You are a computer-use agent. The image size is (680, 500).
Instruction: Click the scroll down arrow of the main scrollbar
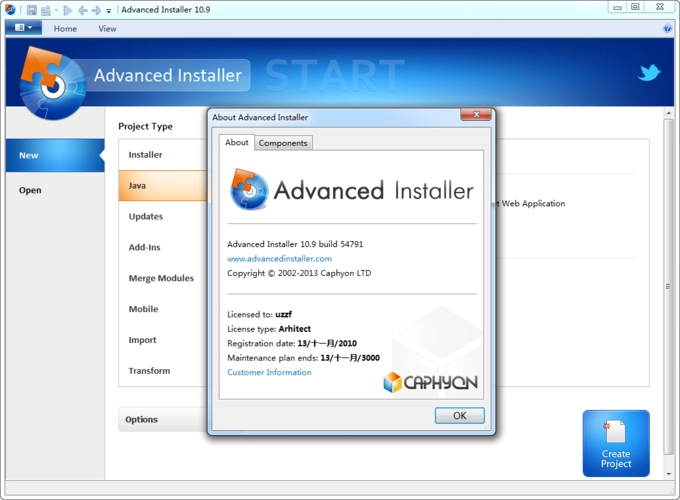668,474
